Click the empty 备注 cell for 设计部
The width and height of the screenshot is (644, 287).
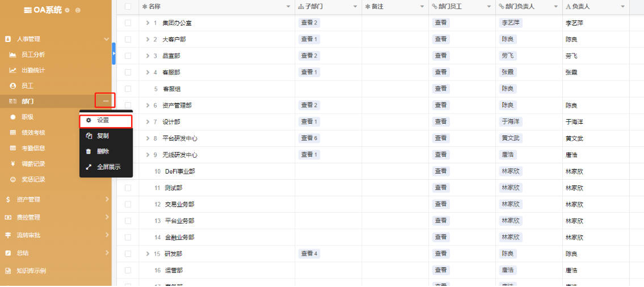pos(396,122)
